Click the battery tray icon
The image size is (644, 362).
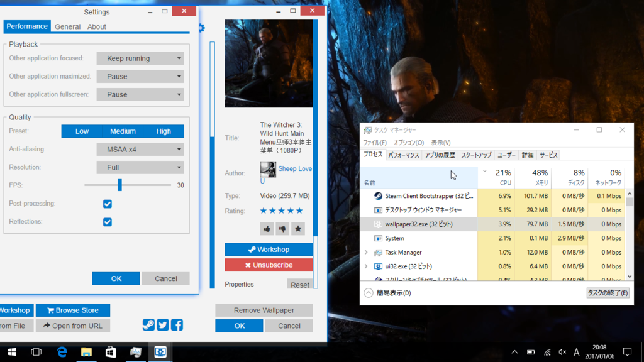click(x=531, y=352)
